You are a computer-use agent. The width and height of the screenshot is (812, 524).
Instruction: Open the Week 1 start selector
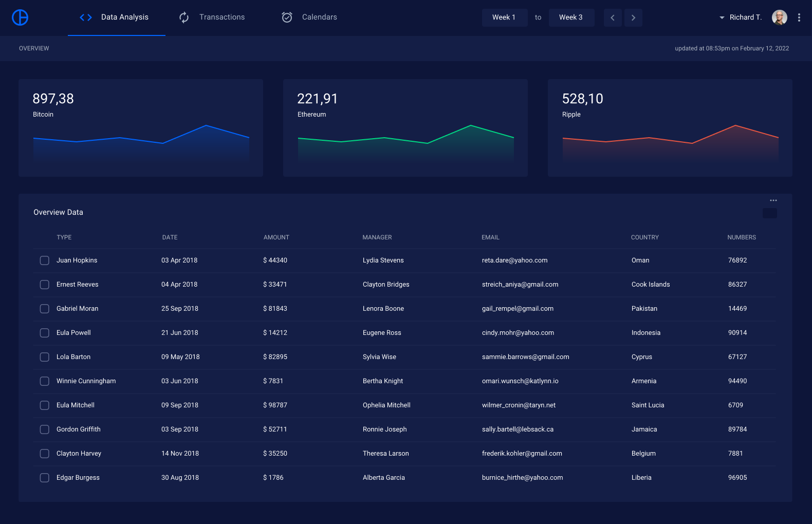point(505,17)
